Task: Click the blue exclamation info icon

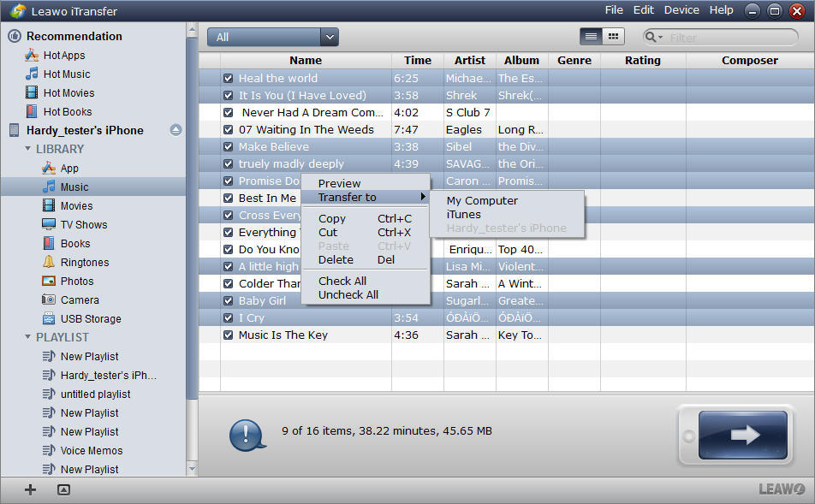Action: (247, 435)
